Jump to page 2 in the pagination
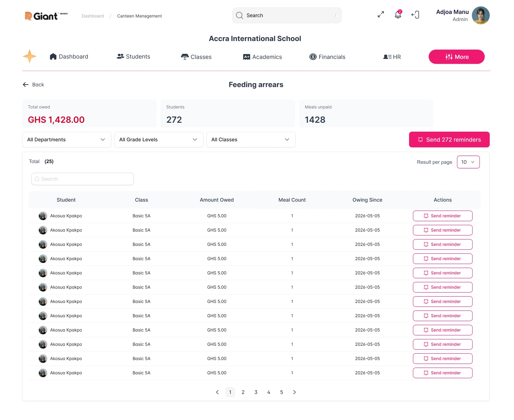The height and width of the screenshot is (420, 514). click(x=243, y=392)
